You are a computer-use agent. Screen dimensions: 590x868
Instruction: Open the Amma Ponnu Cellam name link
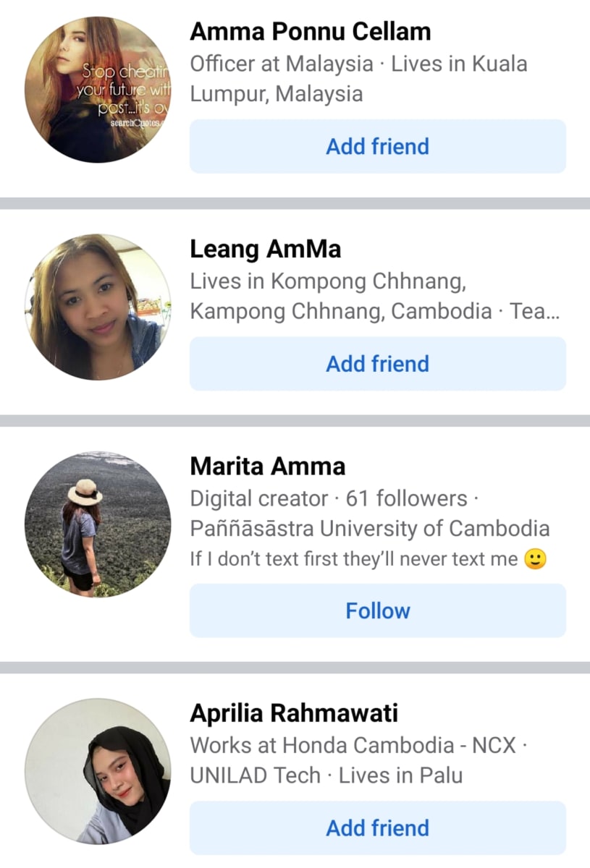[311, 32]
